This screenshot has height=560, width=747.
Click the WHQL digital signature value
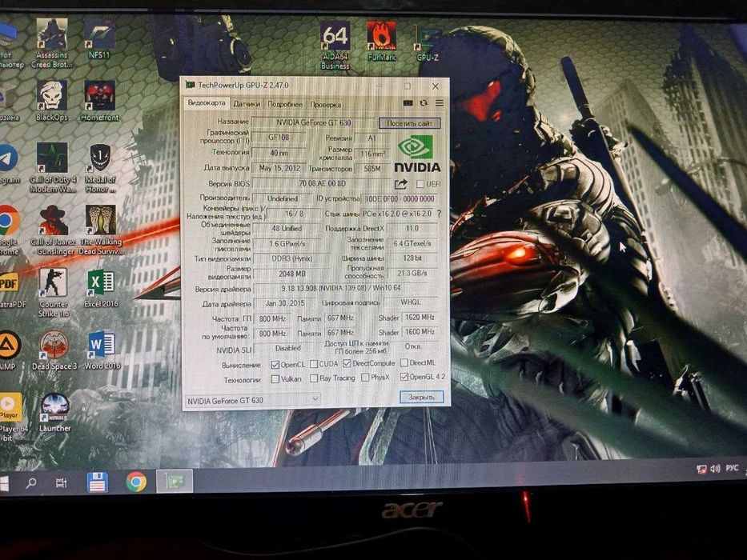point(410,302)
